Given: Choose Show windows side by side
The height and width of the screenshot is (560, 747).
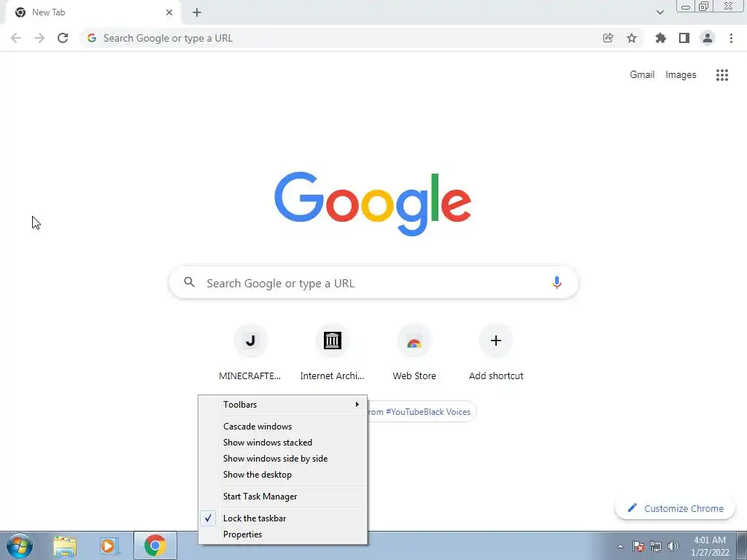Looking at the screenshot, I should tap(283, 459).
